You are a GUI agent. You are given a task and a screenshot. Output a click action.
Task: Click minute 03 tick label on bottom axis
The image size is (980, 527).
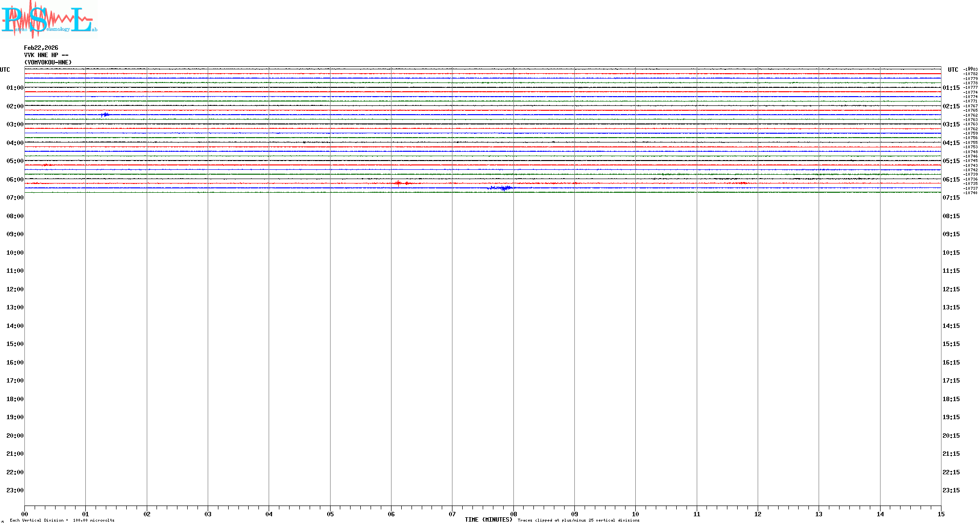coord(208,514)
